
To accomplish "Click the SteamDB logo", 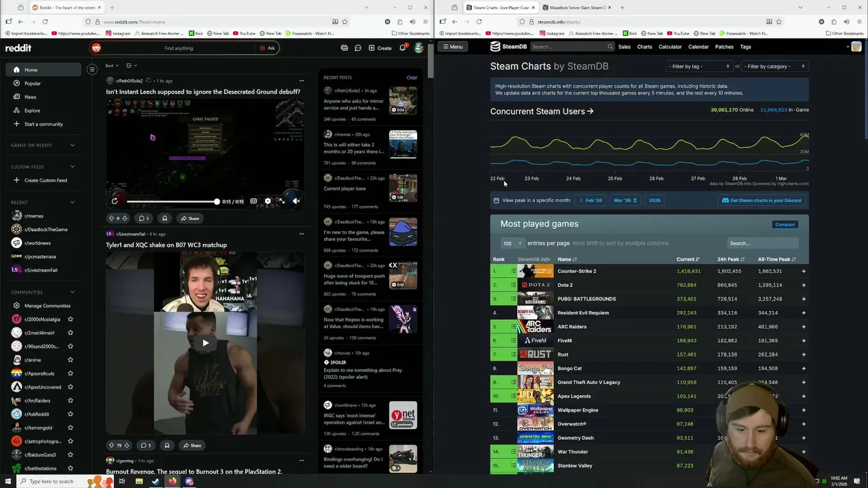I will click(509, 47).
